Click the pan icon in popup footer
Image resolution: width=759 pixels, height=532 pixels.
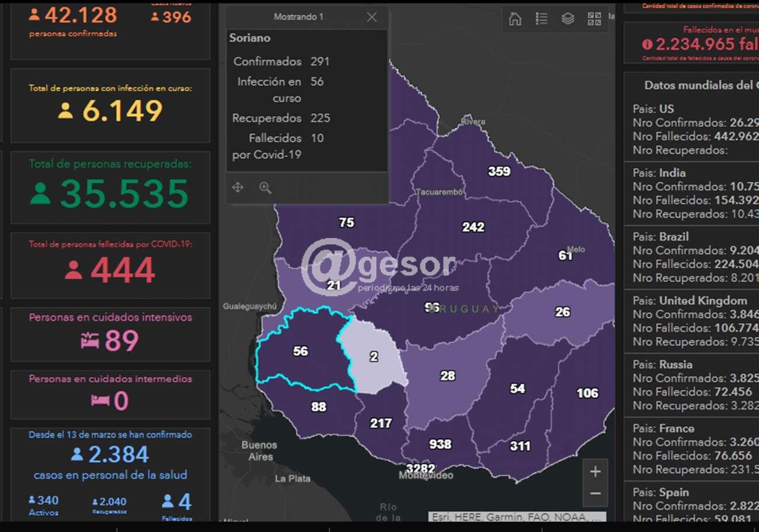point(238,188)
